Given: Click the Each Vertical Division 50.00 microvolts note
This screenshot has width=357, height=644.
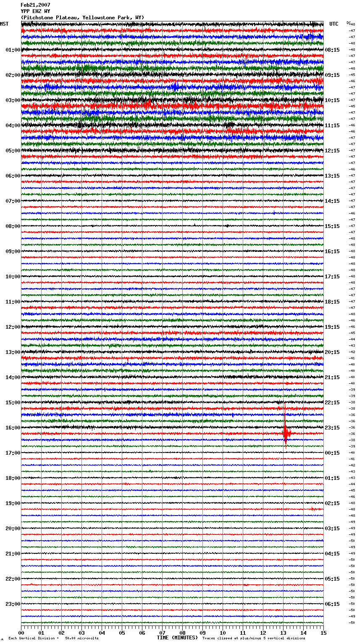Looking at the screenshot, I should pos(53,638).
